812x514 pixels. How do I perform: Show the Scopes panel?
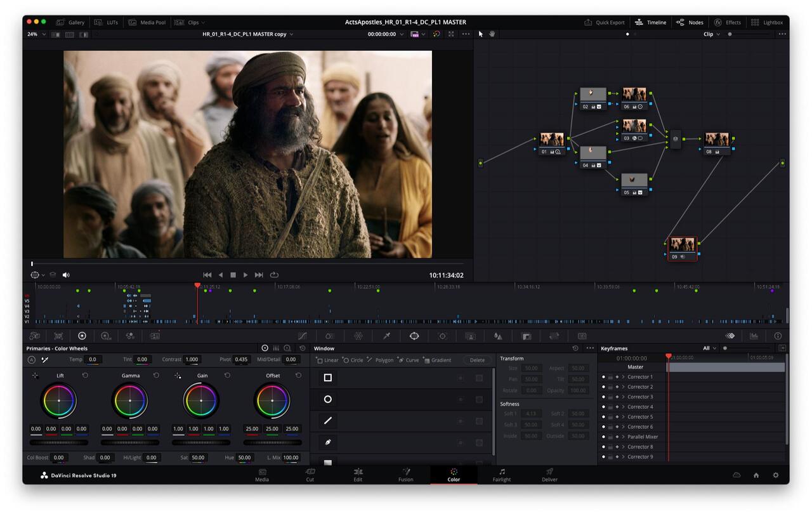(x=754, y=336)
